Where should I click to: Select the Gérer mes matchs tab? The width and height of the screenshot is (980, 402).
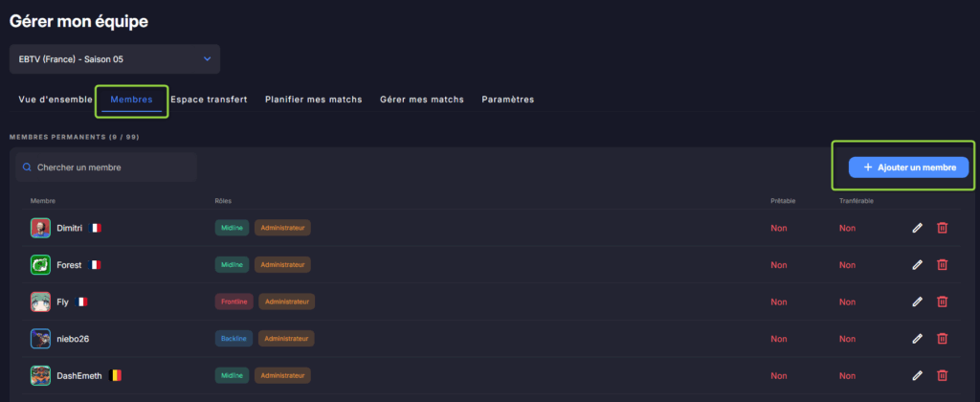point(421,100)
